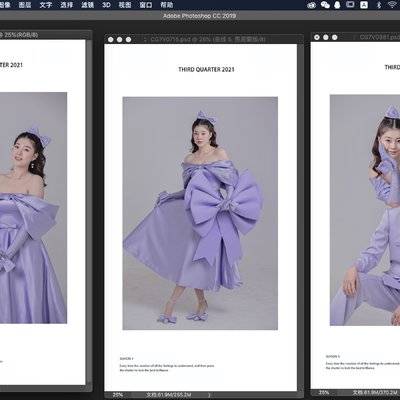400x400 pixels.
Task: Click THIRD QUARTER 2021 heading in middle document
Action: tap(206, 69)
